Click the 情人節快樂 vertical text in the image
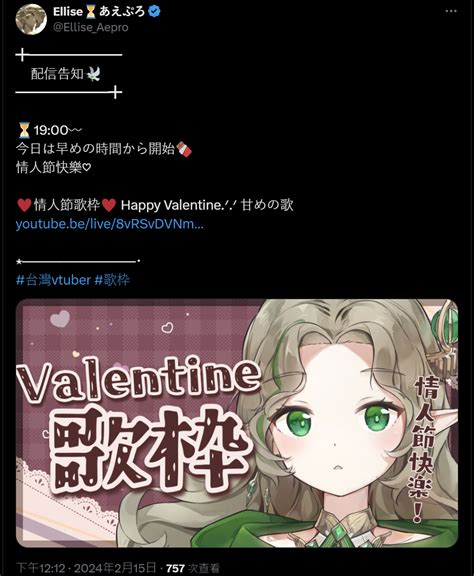The image size is (474, 576). coord(424,449)
